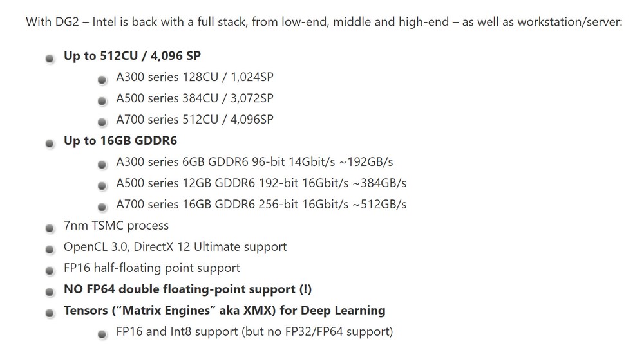Click the bullet beside the OpenCL 3.0 line

click(x=50, y=250)
